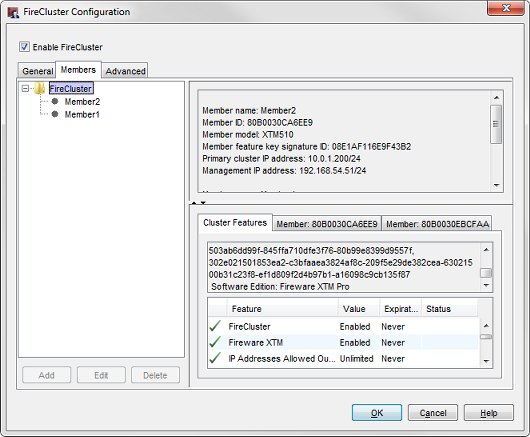
Task: Click the split pane collapse-up arrow
Action: point(194,203)
